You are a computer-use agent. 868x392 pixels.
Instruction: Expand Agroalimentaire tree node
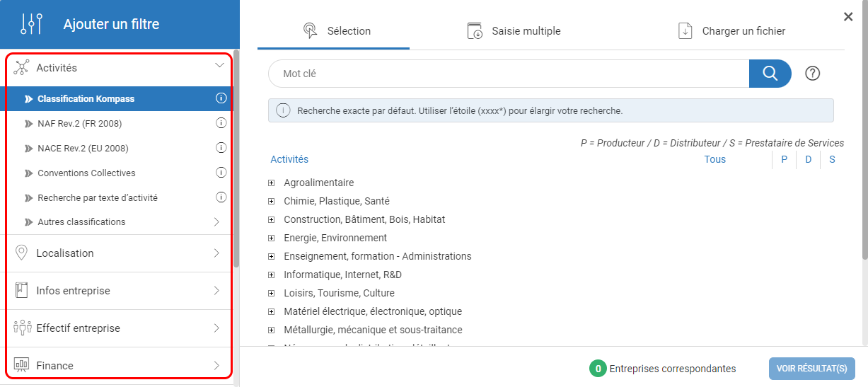pyautogui.click(x=271, y=183)
